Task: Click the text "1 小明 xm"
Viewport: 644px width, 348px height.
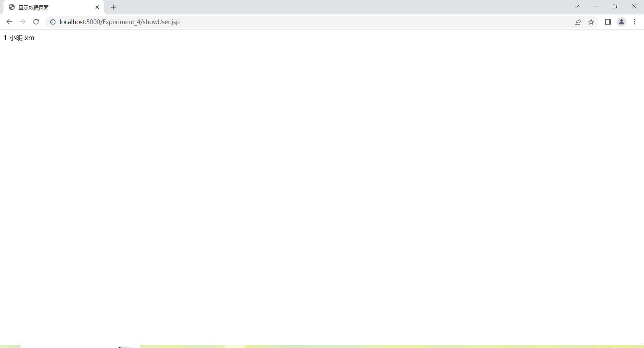Action: click(x=19, y=38)
